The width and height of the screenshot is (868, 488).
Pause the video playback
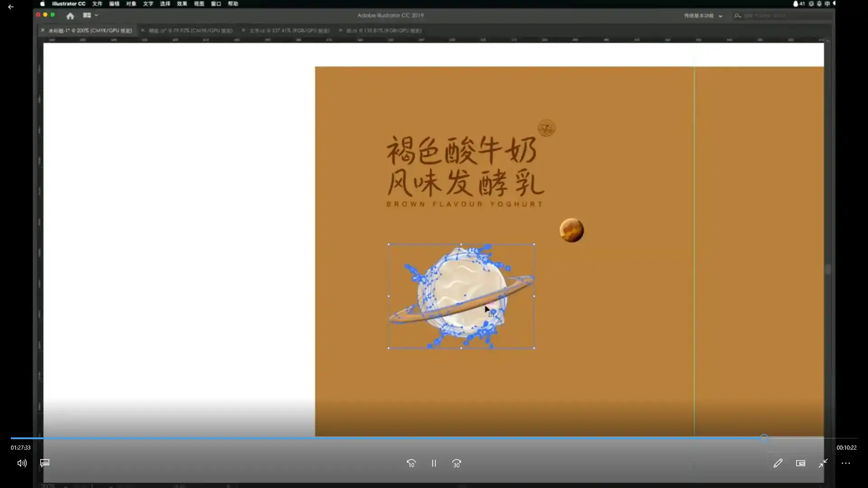point(434,464)
